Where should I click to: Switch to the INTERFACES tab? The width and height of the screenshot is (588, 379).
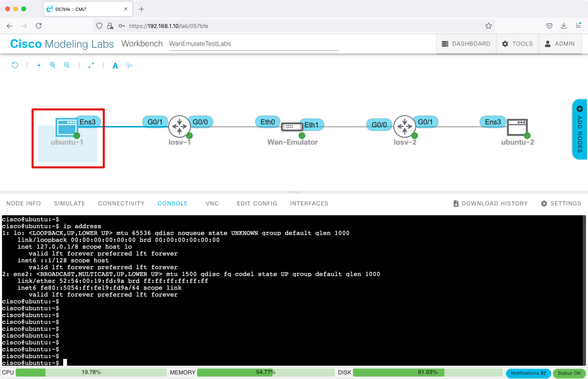click(309, 203)
